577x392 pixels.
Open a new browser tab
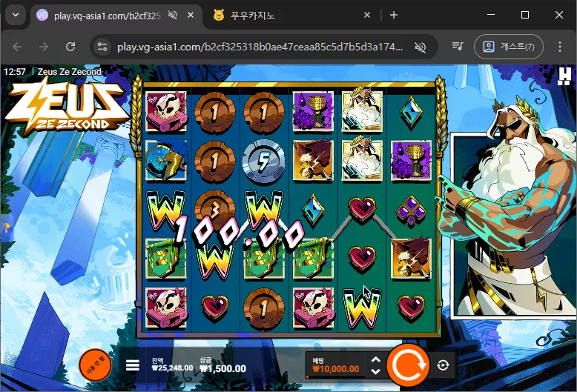point(394,15)
